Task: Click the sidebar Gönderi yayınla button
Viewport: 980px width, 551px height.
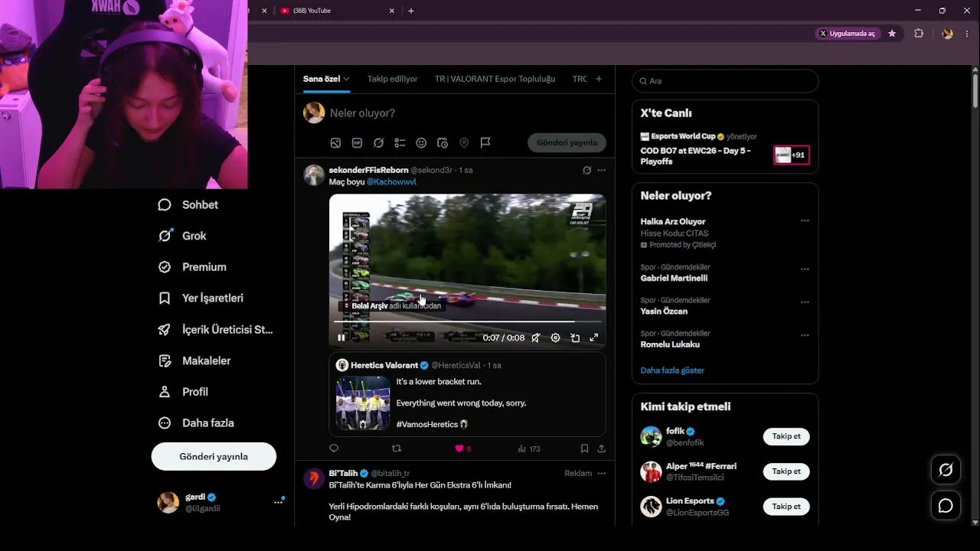Action: click(x=214, y=456)
